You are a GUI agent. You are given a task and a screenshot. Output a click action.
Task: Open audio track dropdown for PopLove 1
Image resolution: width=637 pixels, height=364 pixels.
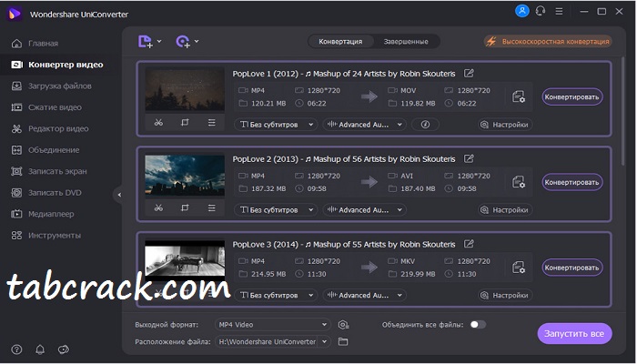tap(364, 125)
